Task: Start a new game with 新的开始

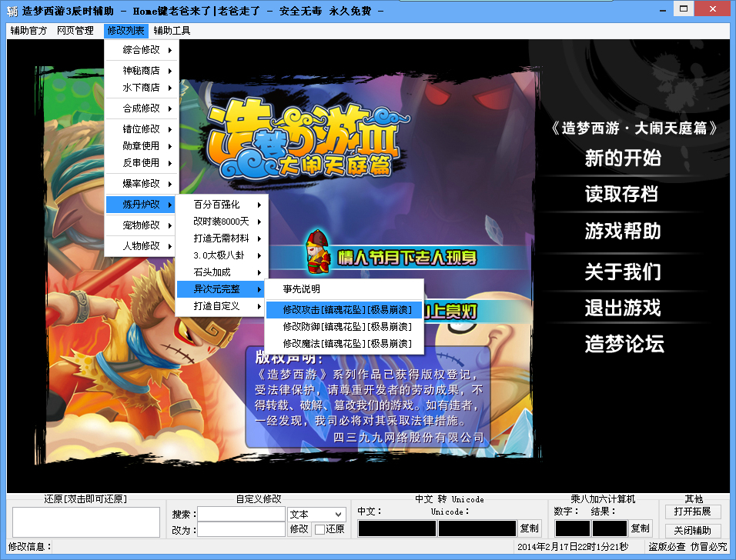Action: [x=623, y=158]
